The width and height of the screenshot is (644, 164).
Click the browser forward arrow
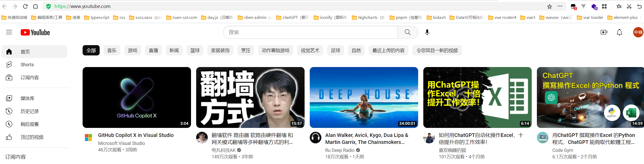point(15,6)
